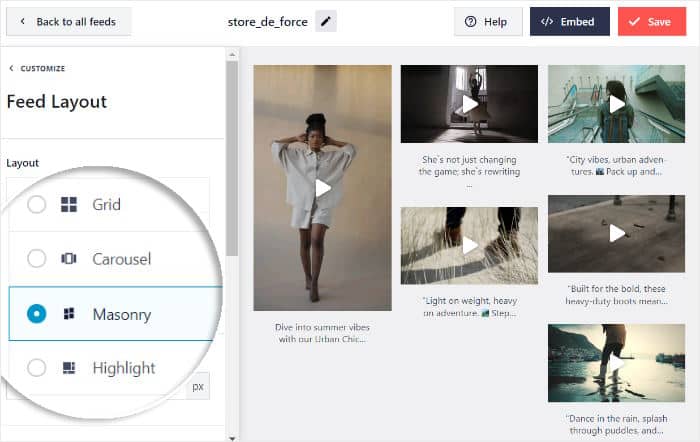Play the tall woman in white outfit video

322,187
